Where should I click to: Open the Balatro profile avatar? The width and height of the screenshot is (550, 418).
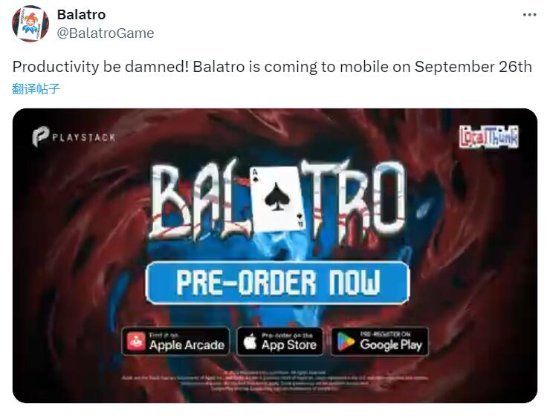pos(30,23)
